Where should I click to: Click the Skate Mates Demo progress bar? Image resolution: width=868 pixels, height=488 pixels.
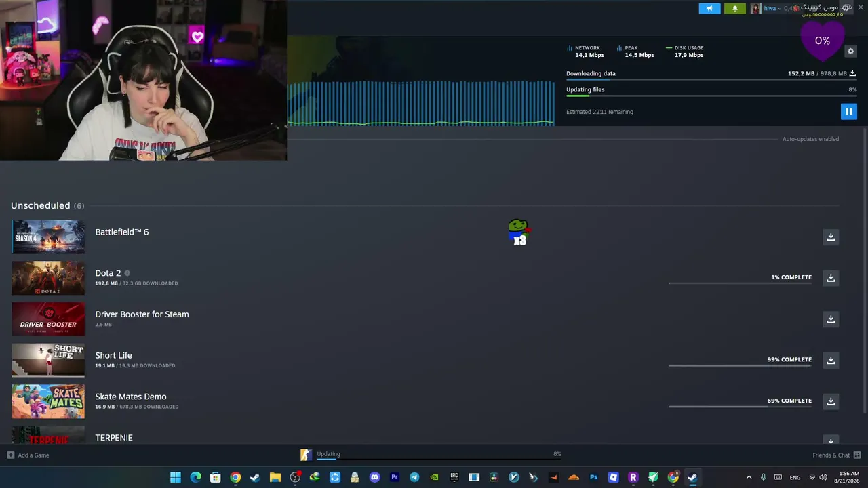tap(740, 407)
